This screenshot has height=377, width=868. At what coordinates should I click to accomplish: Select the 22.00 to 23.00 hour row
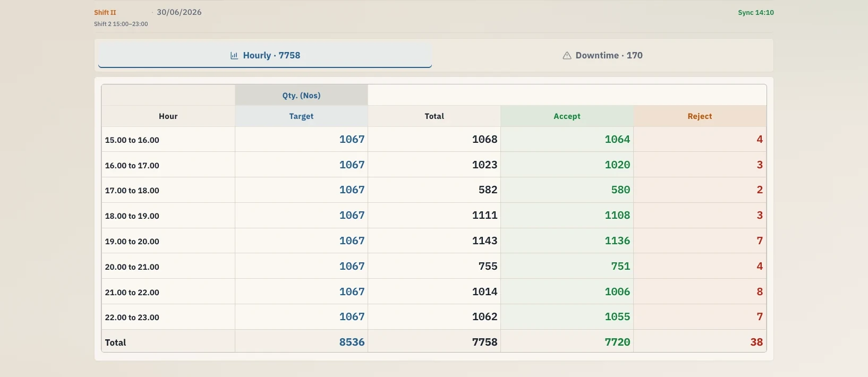pos(434,317)
